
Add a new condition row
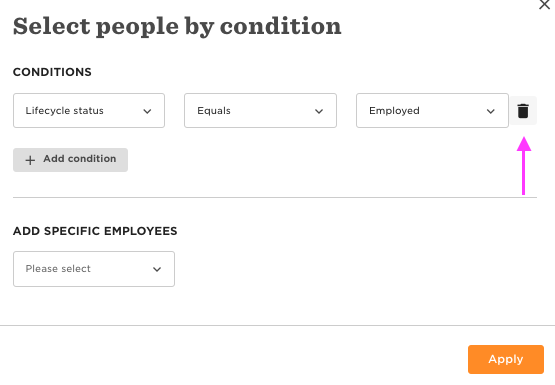pos(70,160)
